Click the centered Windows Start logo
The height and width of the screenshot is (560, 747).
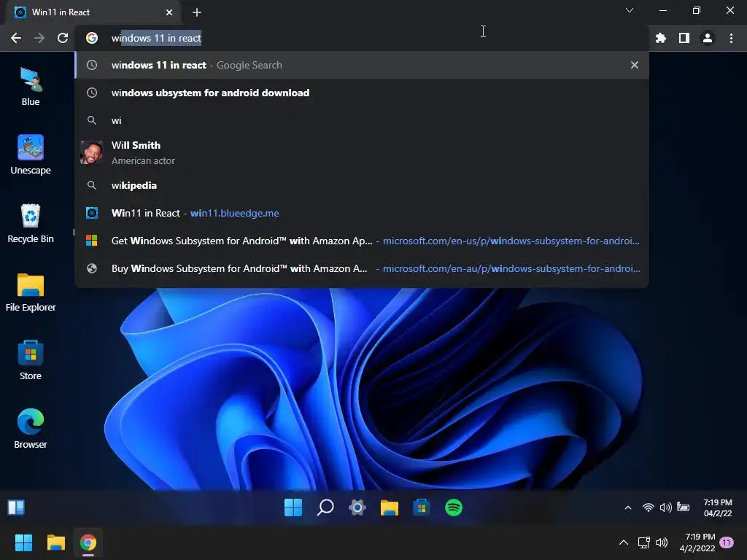tap(293, 507)
